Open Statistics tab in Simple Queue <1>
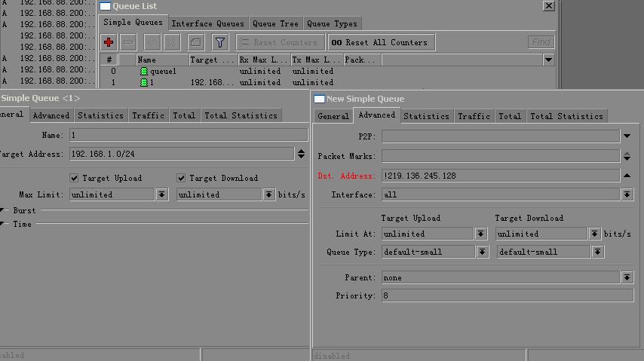This screenshot has width=644, height=361. [x=100, y=116]
